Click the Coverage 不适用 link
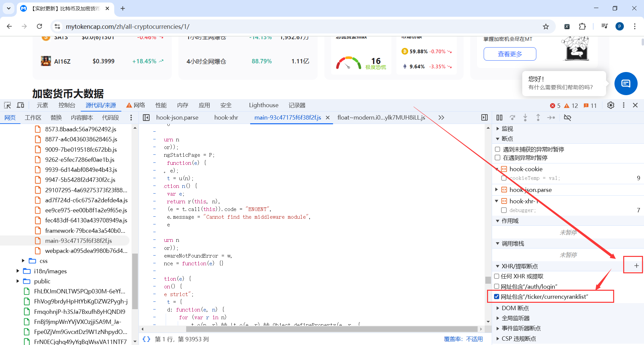Viewport: 644px width, 345px height. 474,339
